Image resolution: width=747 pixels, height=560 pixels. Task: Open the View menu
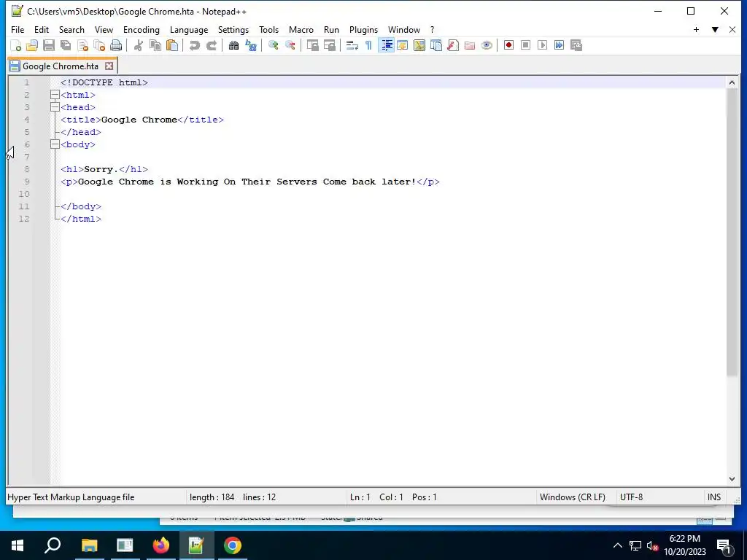104,29
